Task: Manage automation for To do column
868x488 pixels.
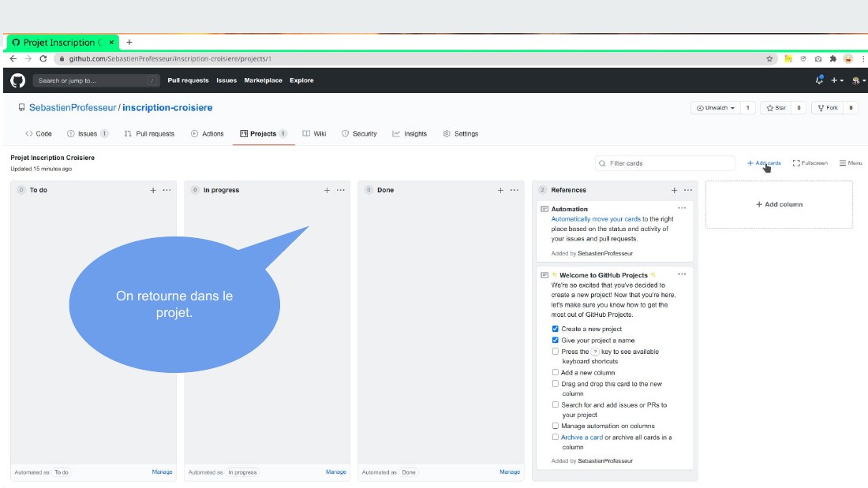Action: 163,472
